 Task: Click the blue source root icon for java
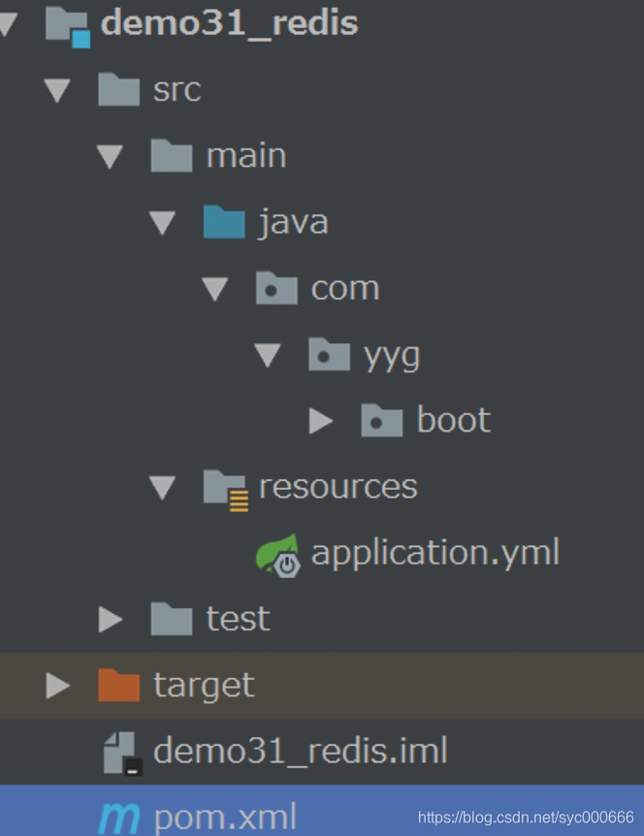click(225, 221)
